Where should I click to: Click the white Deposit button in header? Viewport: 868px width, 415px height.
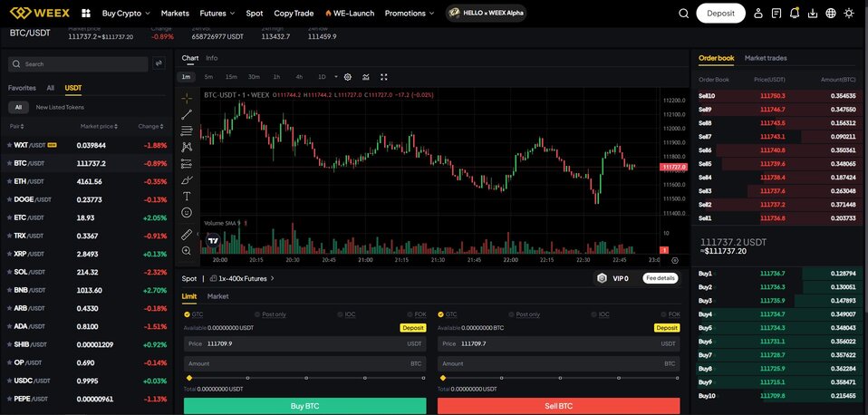(x=720, y=14)
